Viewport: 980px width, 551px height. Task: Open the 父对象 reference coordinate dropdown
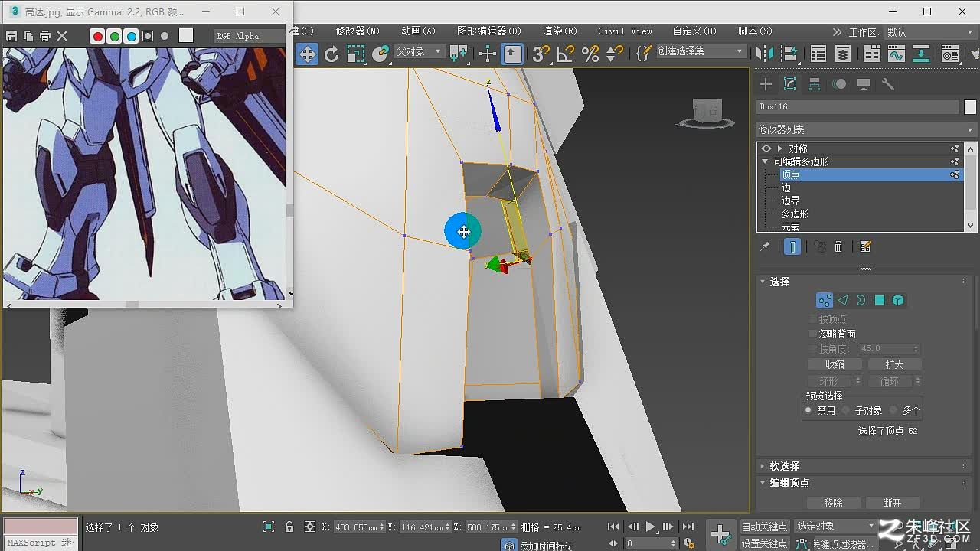pos(419,51)
